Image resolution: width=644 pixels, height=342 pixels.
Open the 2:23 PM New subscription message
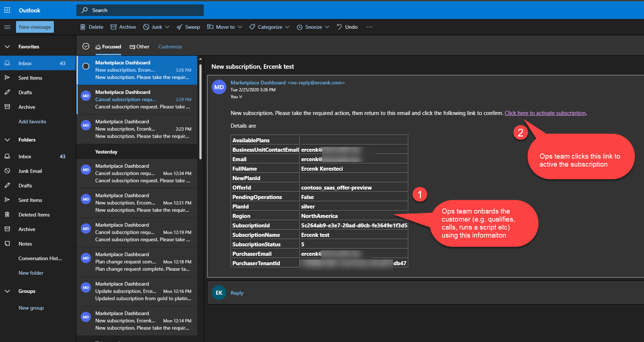(137, 129)
